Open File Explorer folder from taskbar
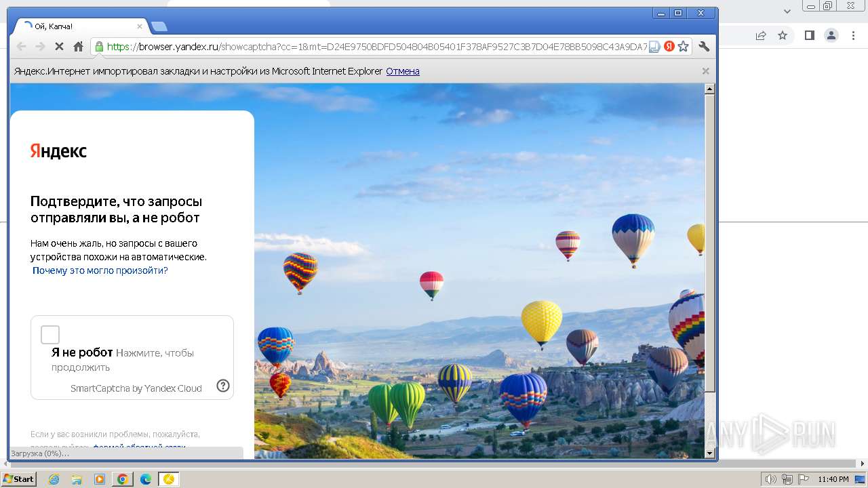The image size is (868, 488). coord(77,479)
